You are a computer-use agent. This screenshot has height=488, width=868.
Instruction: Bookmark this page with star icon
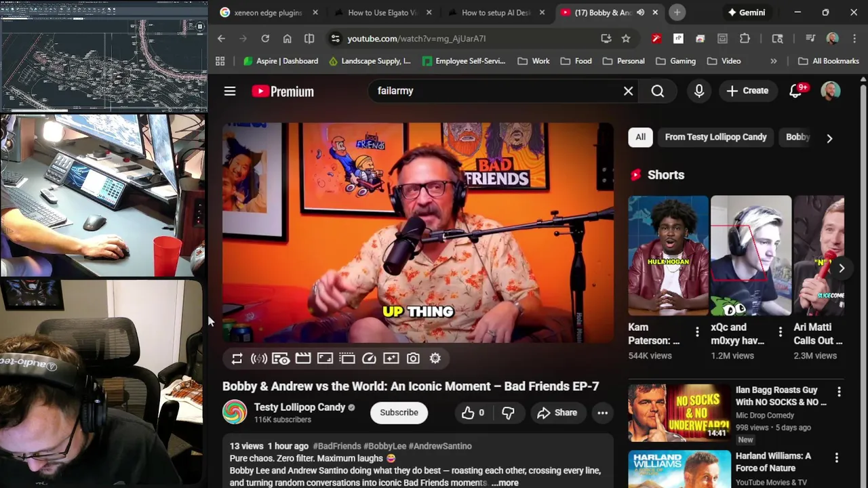click(626, 39)
